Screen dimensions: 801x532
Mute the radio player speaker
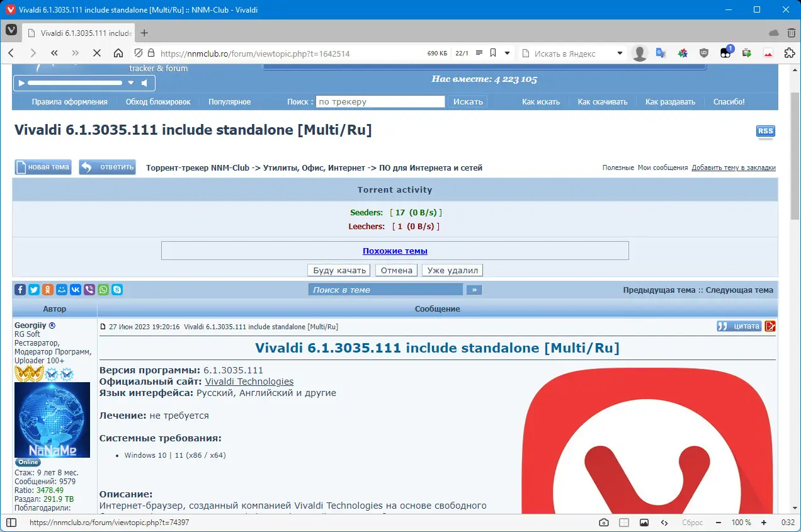click(145, 82)
